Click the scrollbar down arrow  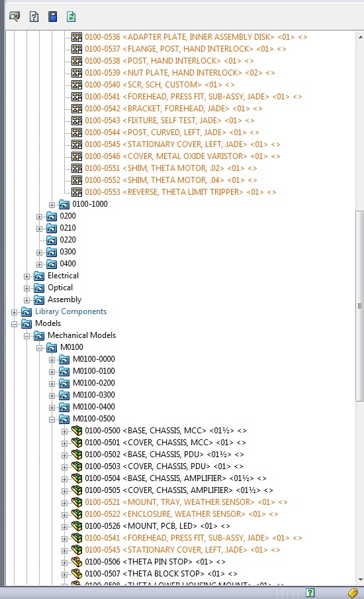(x=360, y=580)
